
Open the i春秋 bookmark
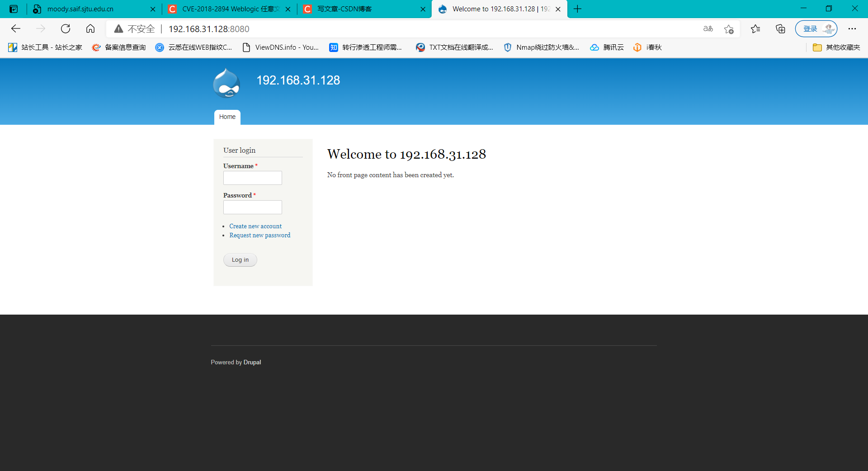click(x=647, y=47)
